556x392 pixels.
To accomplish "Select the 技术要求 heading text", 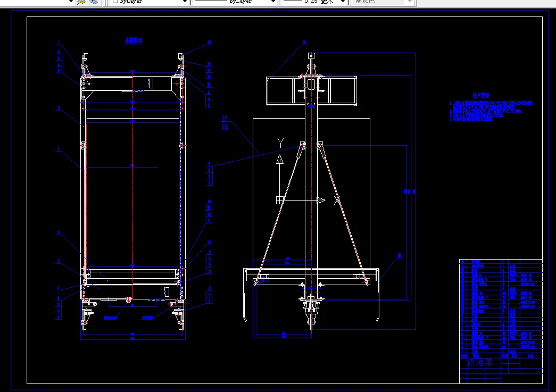I will 481,95.
